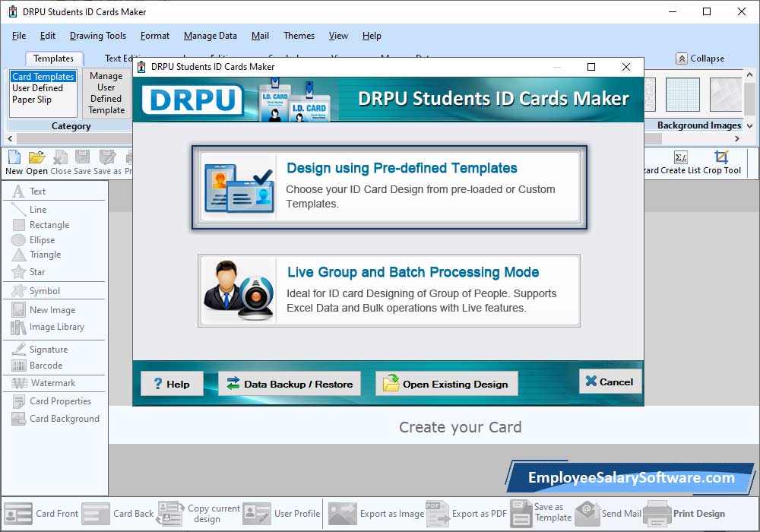Select Paper Slip category
760x532 pixels.
pyautogui.click(x=32, y=100)
